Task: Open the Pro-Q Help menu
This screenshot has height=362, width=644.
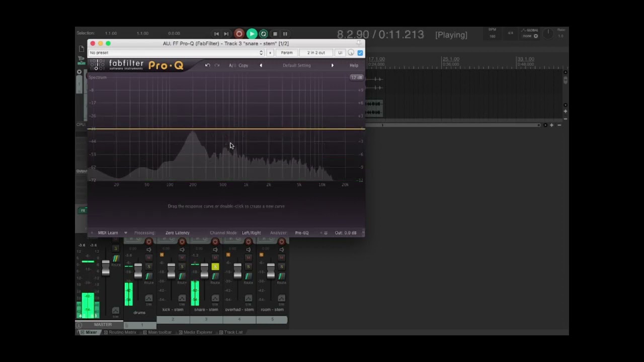Action: click(x=354, y=65)
